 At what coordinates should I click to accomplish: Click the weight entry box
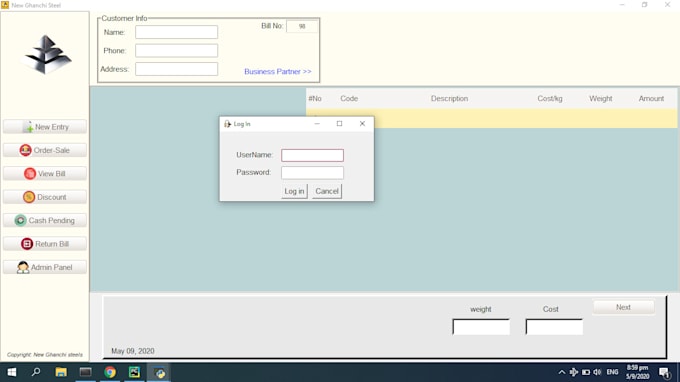pos(481,327)
